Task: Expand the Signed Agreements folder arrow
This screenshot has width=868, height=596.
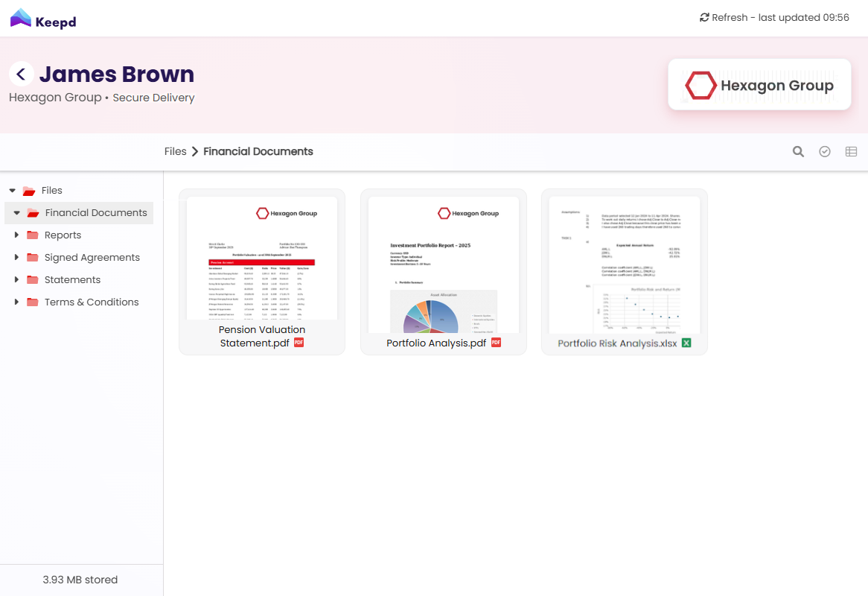Action: (x=16, y=258)
